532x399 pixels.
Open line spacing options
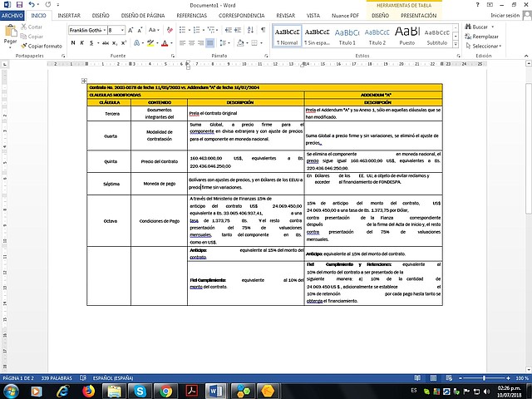pyautogui.click(x=223, y=42)
